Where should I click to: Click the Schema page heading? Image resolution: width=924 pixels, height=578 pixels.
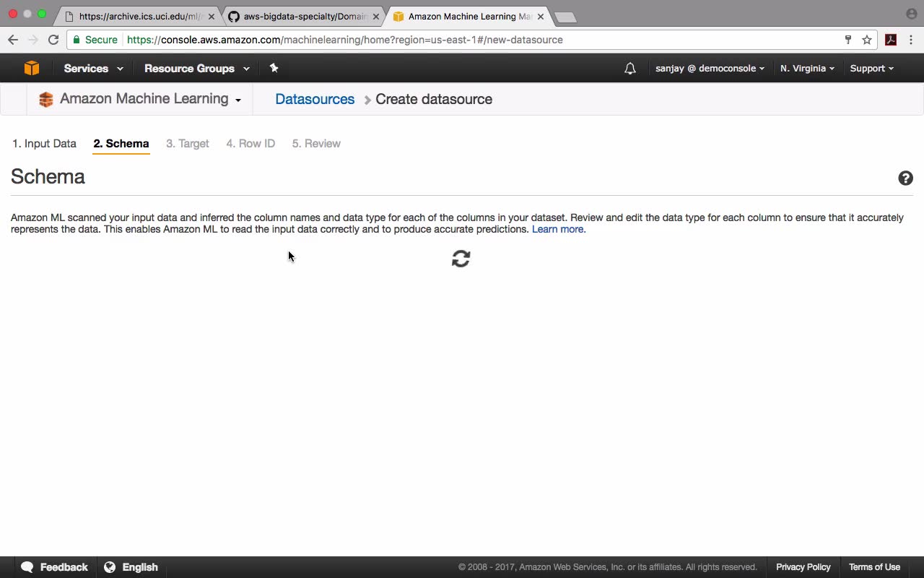pos(48,177)
